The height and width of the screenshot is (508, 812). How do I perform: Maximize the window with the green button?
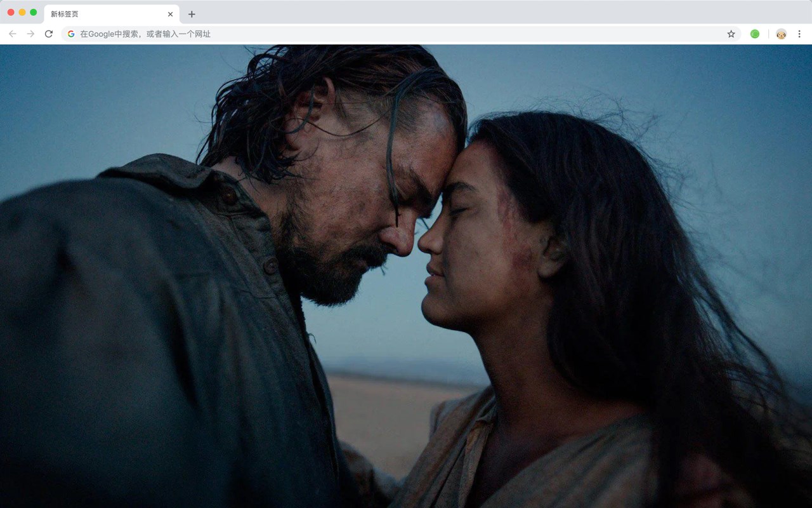pyautogui.click(x=34, y=12)
